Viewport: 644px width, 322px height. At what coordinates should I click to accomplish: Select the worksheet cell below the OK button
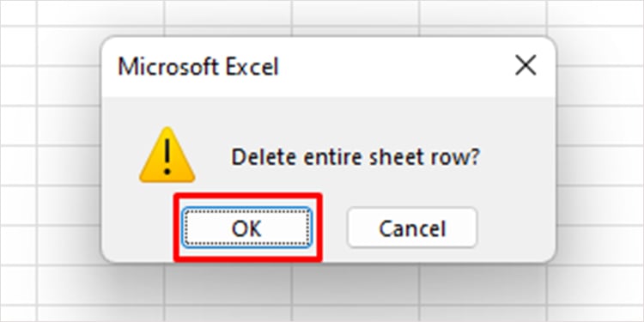click(x=228, y=284)
